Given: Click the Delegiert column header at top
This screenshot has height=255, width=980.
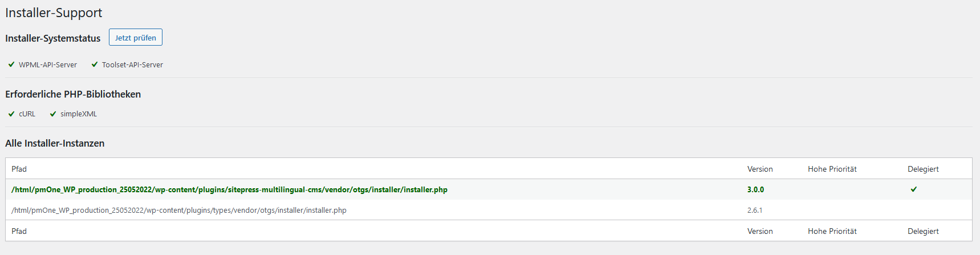Looking at the screenshot, I should point(923,169).
